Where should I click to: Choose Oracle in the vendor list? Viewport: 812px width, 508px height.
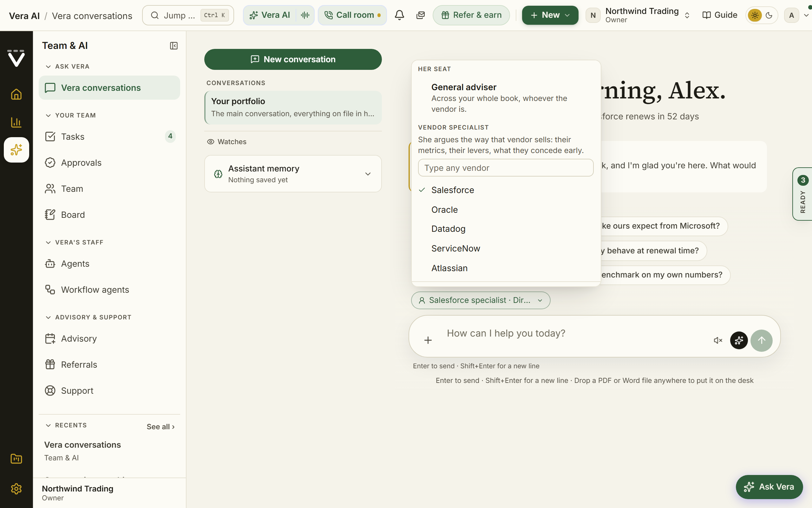[x=506, y=210]
